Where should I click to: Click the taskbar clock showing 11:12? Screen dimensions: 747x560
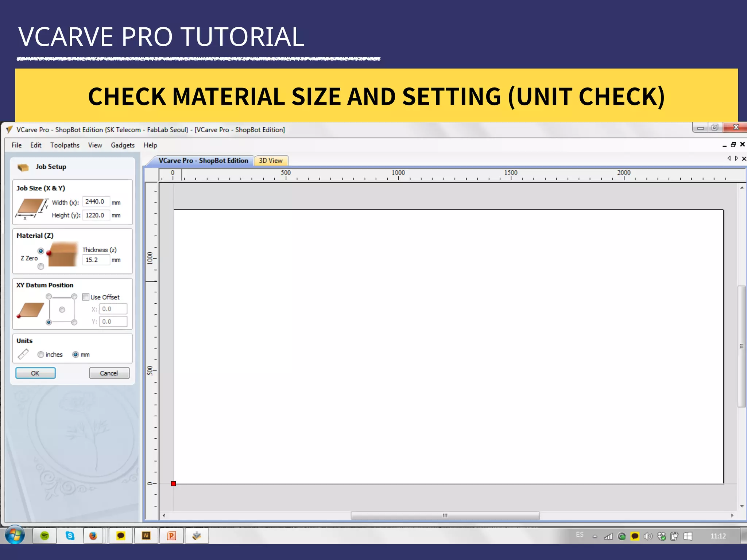[x=718, y=536]
